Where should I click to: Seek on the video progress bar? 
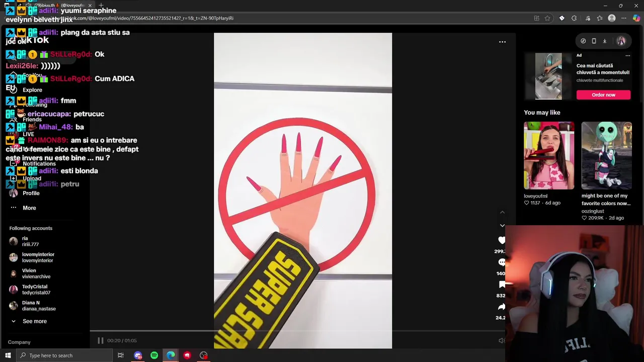point(297,331)
